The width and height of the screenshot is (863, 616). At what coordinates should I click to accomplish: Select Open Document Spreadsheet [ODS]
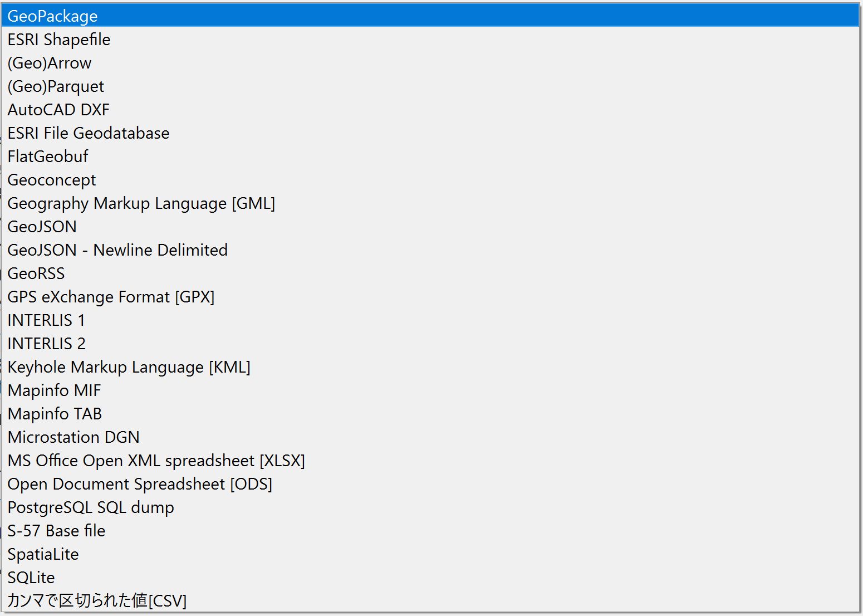[x=430, y=483]
